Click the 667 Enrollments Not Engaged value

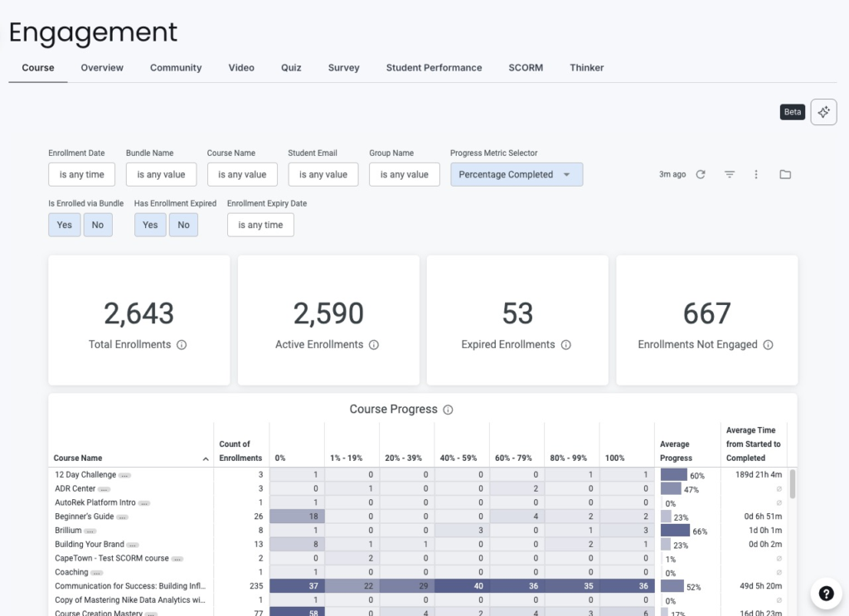(x=706, y=313)
